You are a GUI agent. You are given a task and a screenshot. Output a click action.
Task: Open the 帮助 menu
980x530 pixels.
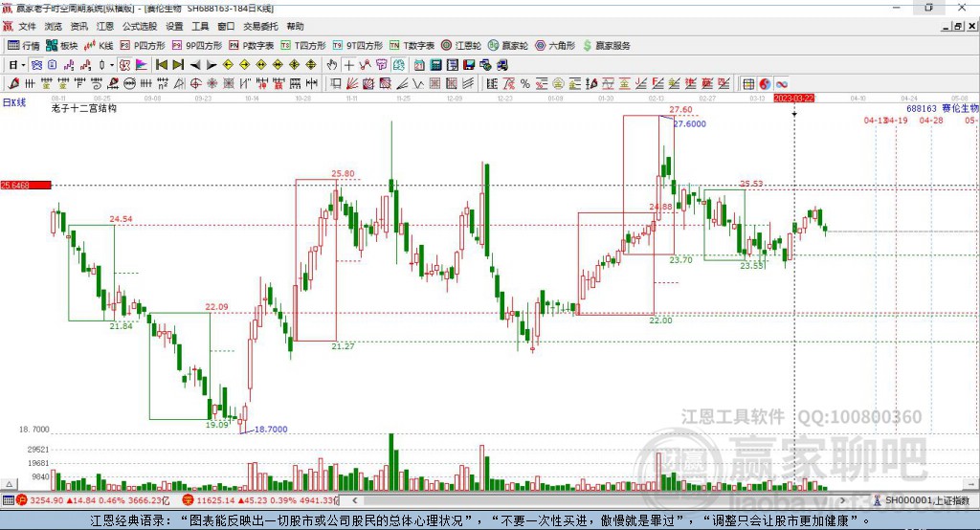coord(295,26)
